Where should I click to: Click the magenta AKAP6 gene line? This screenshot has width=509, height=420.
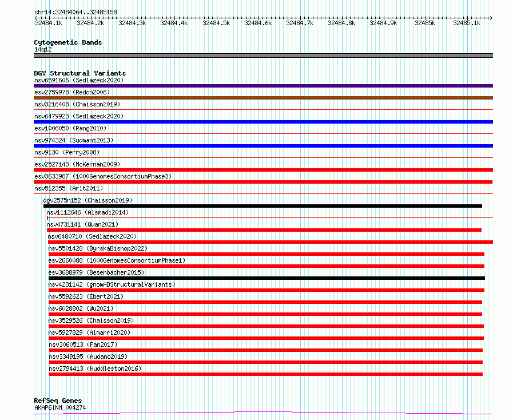click(263, 413)
